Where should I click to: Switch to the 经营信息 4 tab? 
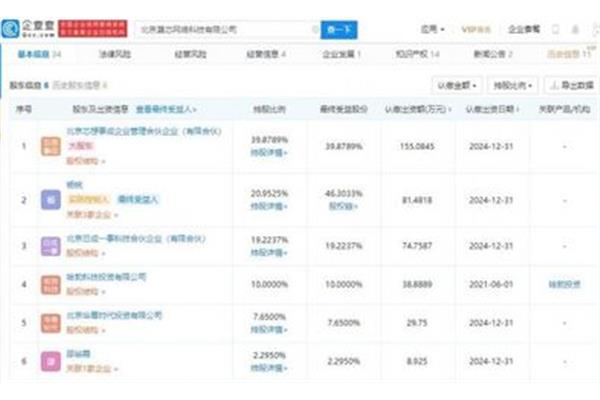pos(266,54)
